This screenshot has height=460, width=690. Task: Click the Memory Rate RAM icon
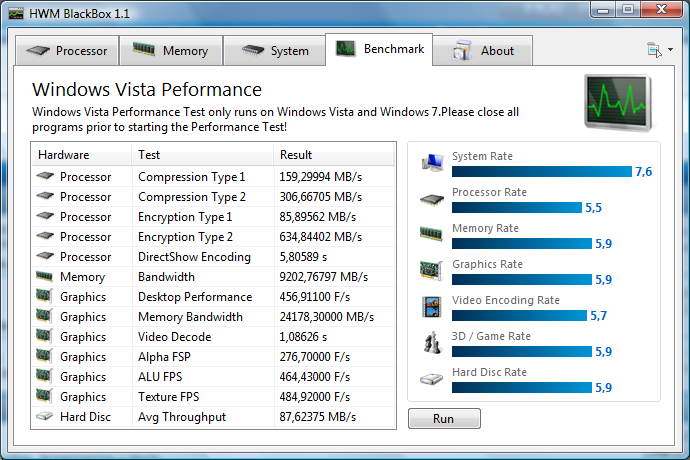[431, 233]
